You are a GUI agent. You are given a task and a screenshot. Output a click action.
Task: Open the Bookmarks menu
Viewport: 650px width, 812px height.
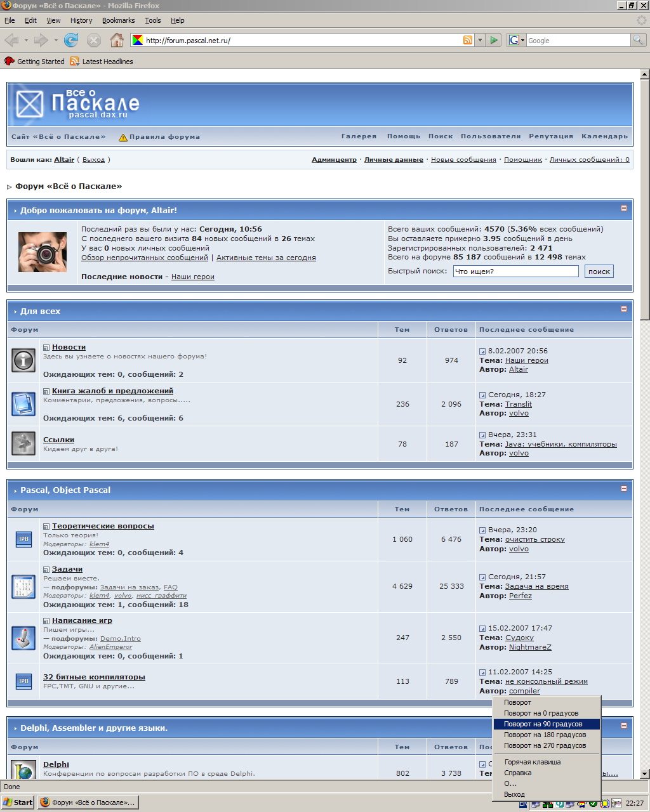[118, 20]
